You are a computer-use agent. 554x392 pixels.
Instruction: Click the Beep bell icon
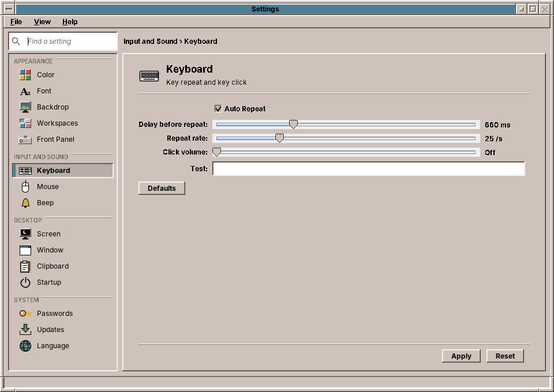coord(25,203)
